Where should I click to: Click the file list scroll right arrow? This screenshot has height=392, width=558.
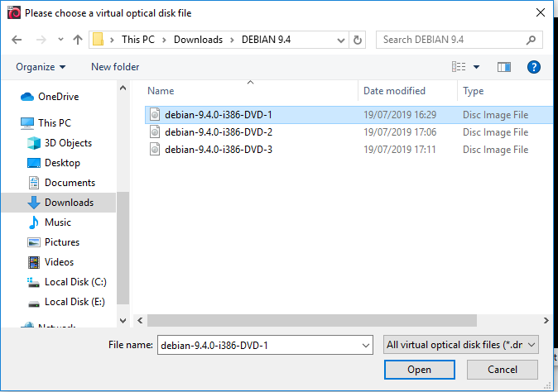click(x=546, y=321)
